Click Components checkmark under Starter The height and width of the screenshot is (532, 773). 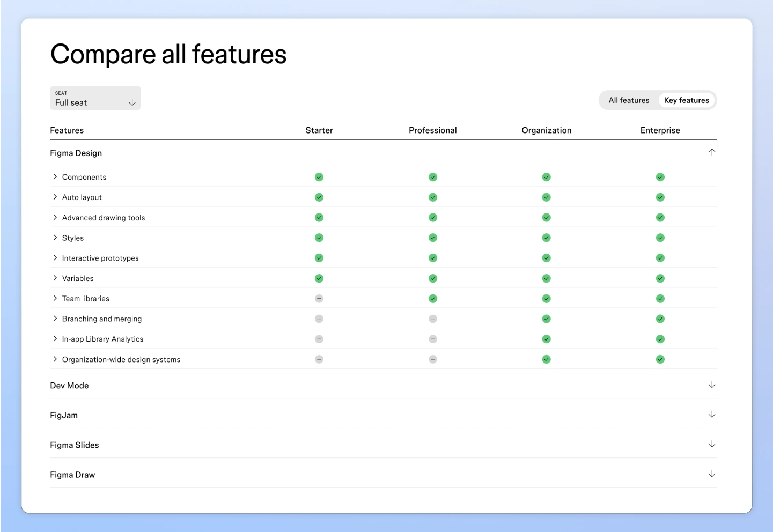(x=319, y=177)
